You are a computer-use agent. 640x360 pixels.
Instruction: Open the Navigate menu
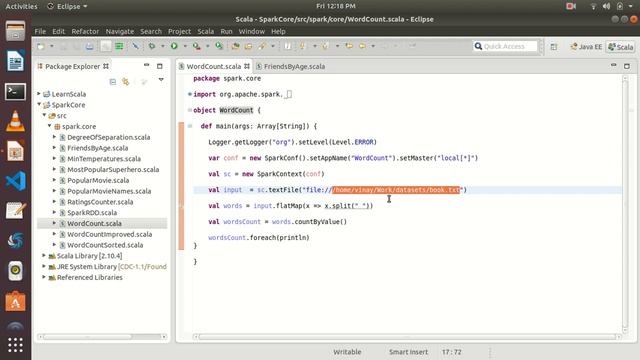[x=120, y=31]
